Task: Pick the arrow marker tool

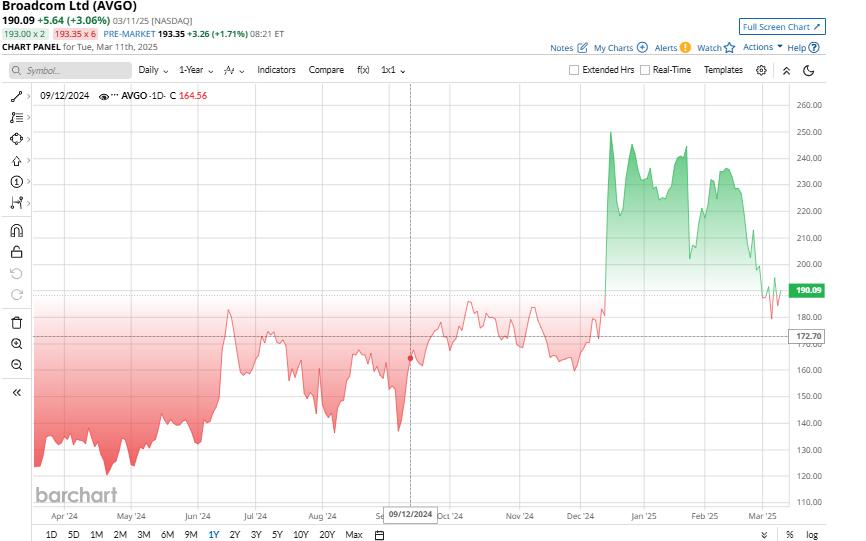Action: point(16,161)
